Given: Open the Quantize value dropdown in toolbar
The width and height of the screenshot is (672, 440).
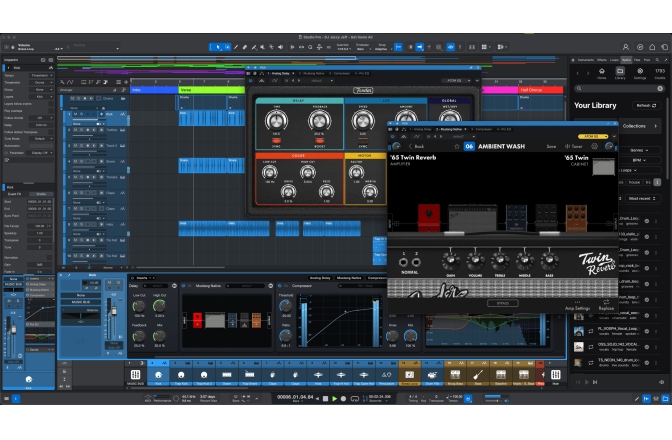Looking at the screenshot, I should 342,48.
